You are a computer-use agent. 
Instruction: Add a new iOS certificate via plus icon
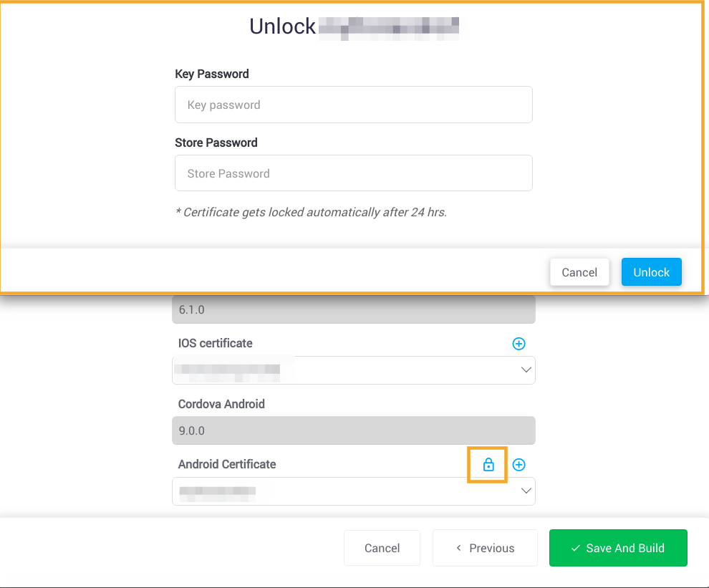point(519,344)
